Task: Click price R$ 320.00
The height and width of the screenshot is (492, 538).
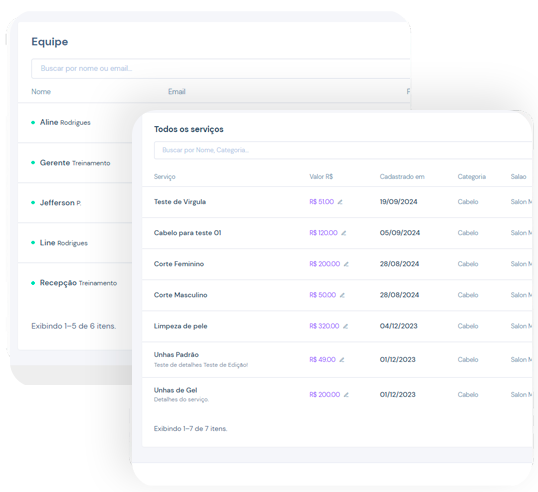Action: (324, 326)
